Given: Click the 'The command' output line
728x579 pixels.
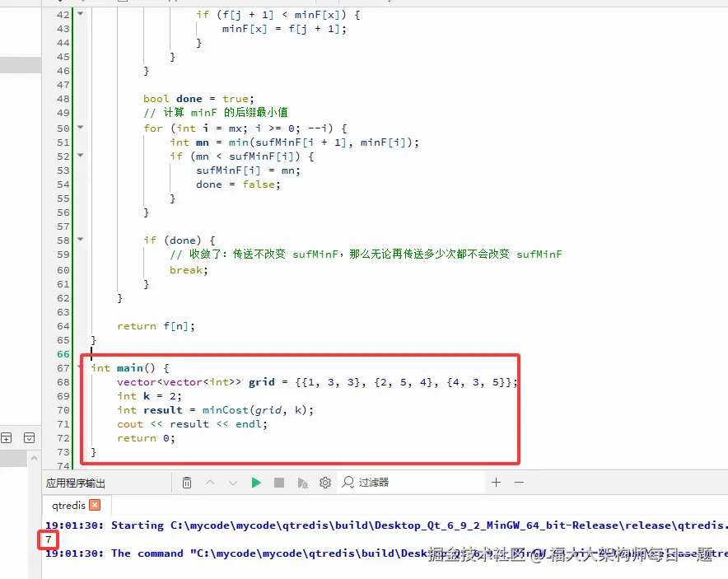Looking at the screenshot, I should tap(386, 553).
